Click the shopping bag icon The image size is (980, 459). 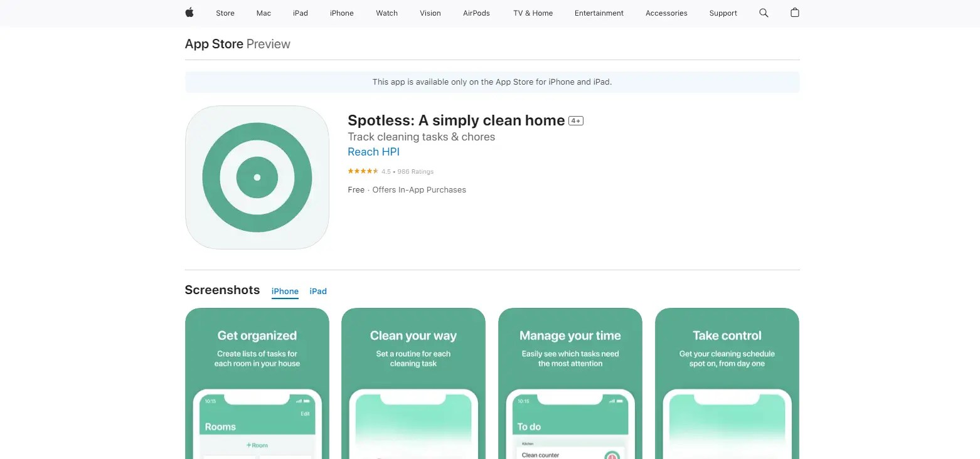point(794,13)
